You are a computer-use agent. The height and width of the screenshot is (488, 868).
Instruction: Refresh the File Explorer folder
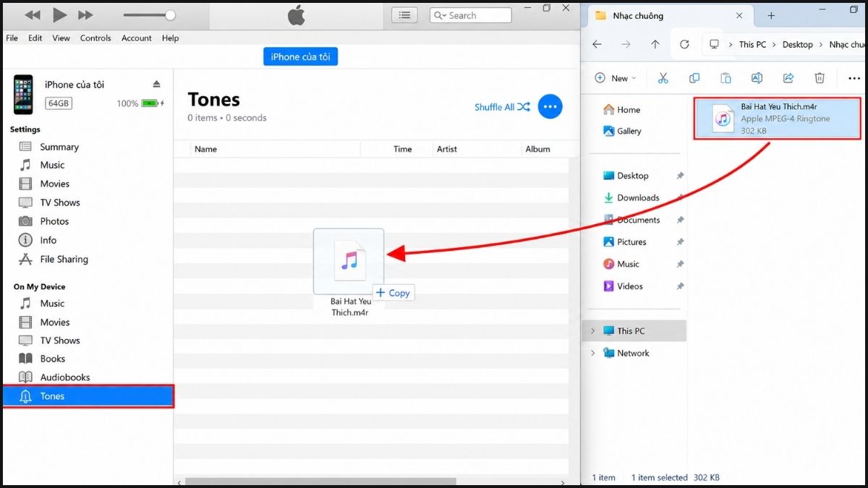coord(684,44)
